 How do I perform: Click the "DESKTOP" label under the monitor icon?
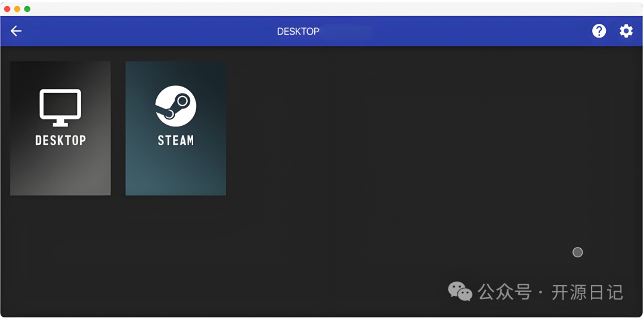60,141
